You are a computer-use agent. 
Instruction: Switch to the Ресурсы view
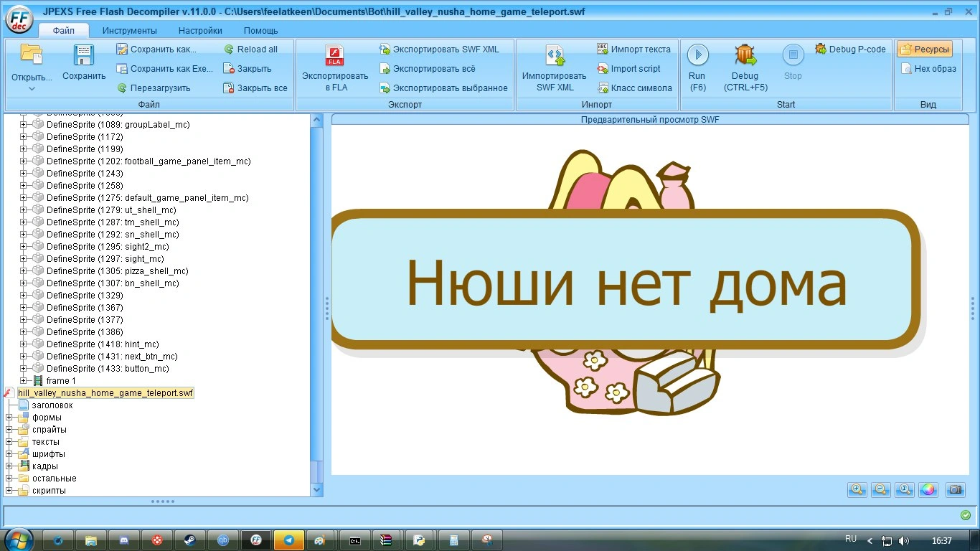(925, 50)
